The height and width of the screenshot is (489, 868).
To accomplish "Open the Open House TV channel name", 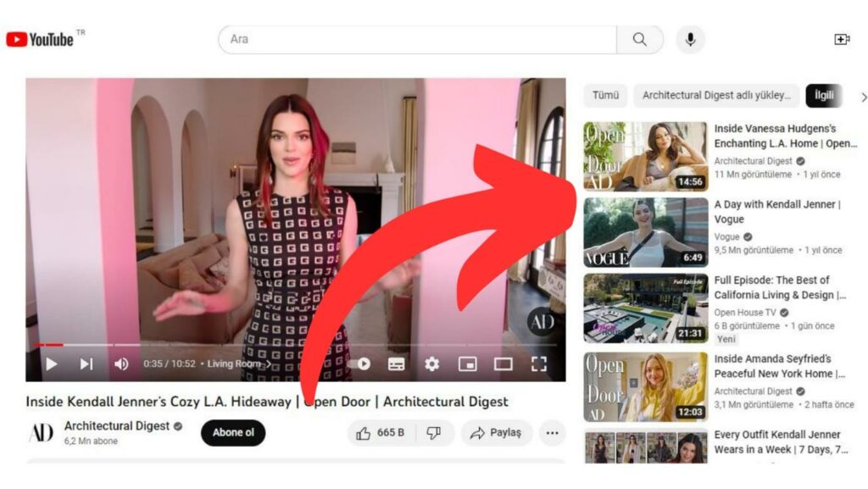I will [745, 313].
